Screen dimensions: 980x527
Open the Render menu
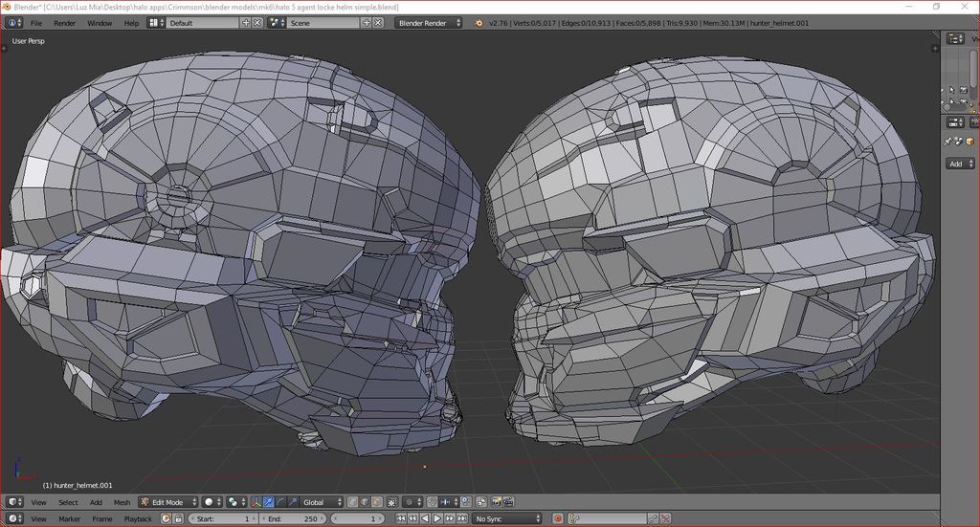(64, 23)
